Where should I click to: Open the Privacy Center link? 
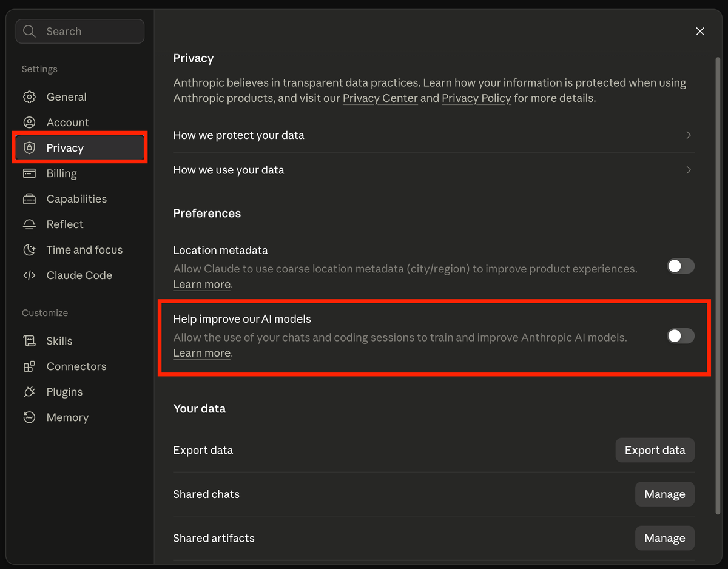tap(380, 98)
